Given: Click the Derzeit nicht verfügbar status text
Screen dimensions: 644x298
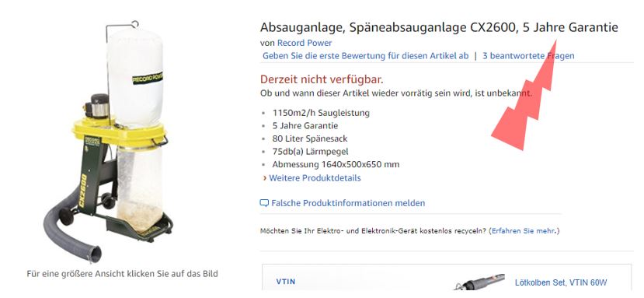Looking at the screenshot, I should pos(322,79).
